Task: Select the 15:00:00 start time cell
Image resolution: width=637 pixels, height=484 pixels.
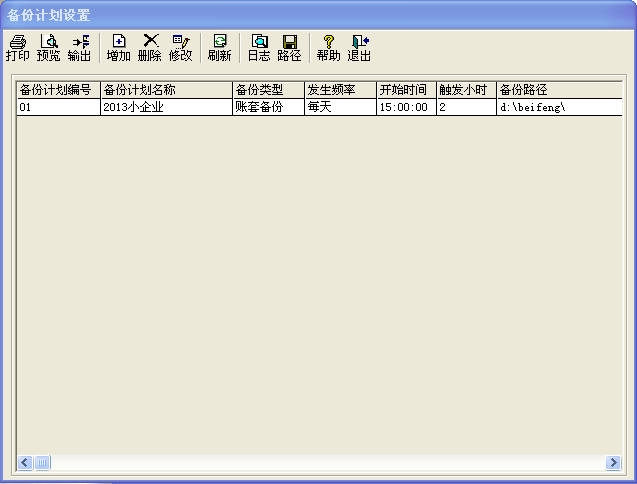Action: point(406,107)
